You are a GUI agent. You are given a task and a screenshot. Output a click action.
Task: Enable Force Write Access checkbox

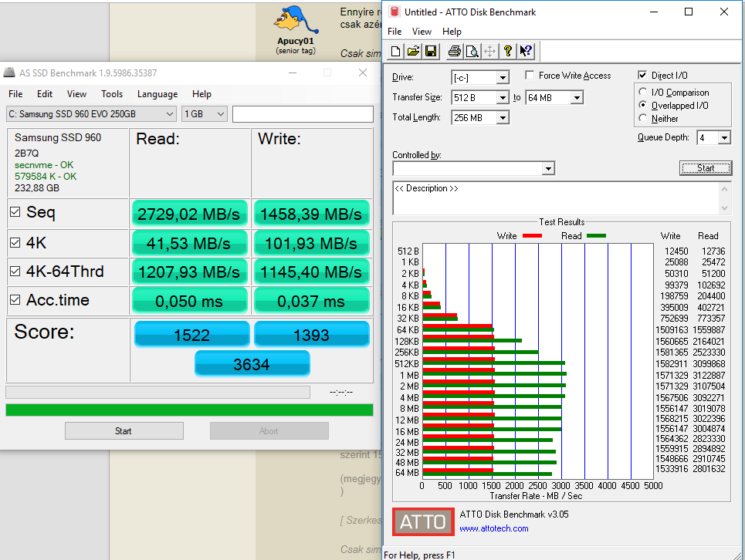click(x=530, y=75)
